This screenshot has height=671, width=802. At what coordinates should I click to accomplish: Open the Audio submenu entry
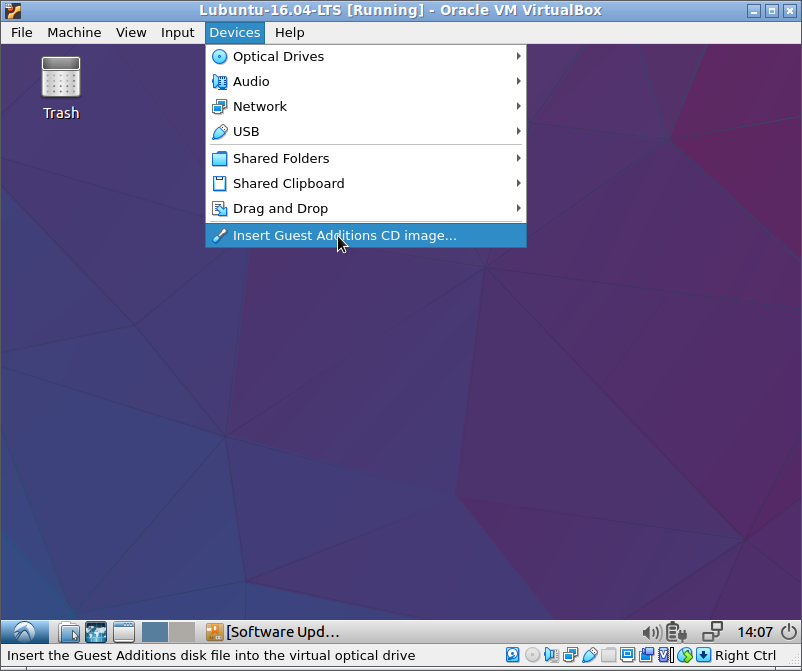[366, 81]
